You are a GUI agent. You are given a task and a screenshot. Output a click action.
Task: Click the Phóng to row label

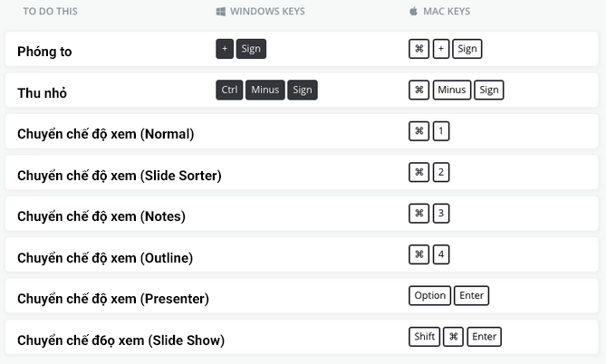[x=44, y=52]
